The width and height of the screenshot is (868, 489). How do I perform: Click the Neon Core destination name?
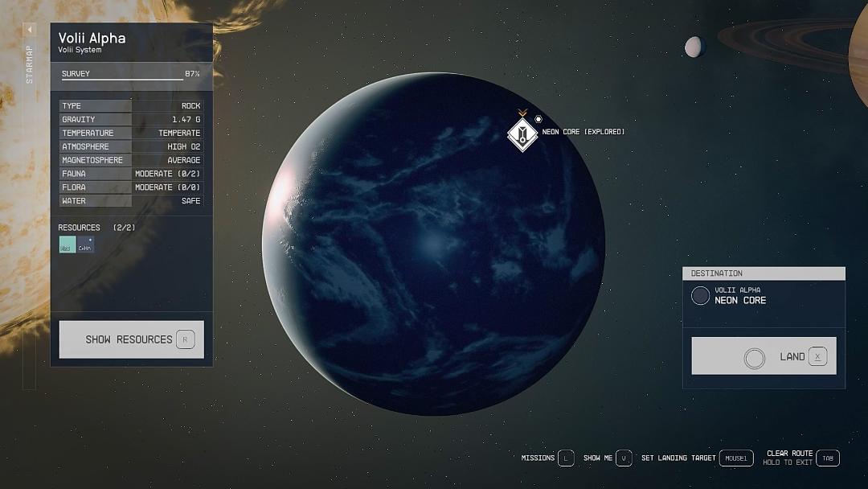[x=740, y=300]
